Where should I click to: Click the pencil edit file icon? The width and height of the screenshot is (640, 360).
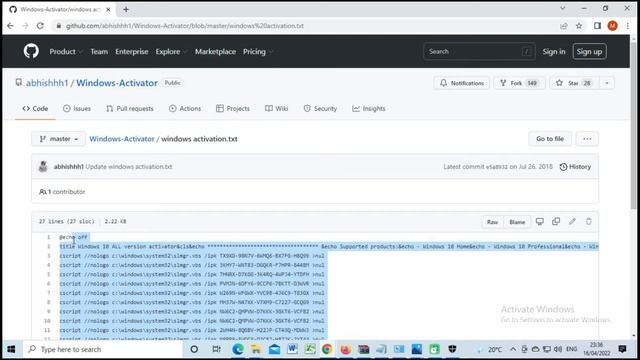point(572,222)
